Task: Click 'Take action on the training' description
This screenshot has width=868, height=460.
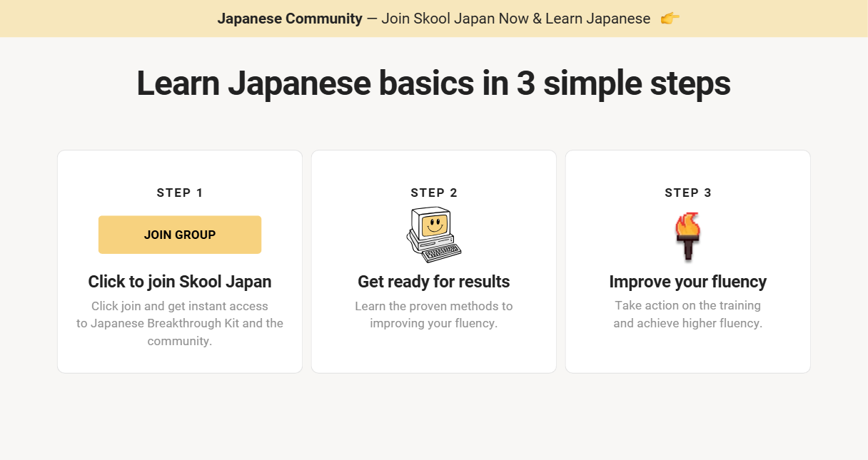Action: [688, 315]
